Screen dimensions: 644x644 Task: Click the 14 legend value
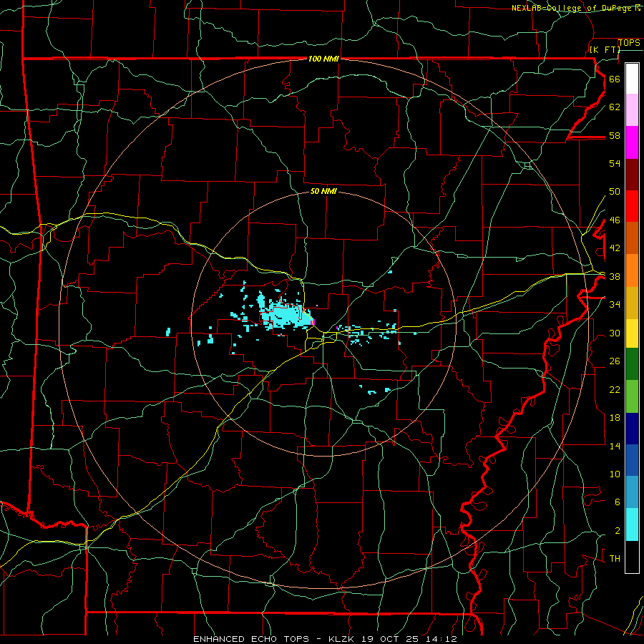[615, 446]
